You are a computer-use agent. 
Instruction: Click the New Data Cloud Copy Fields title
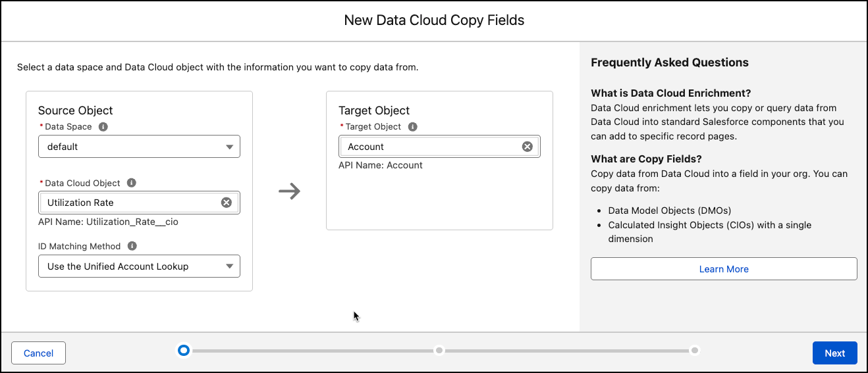pyautogui.click(x=434, y=20)
